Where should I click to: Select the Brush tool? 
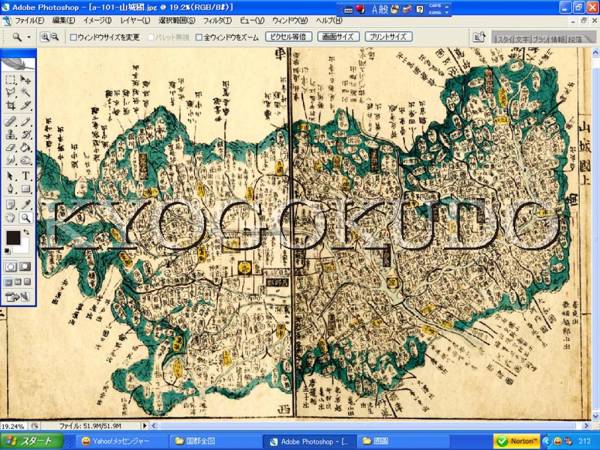[26, 122]
